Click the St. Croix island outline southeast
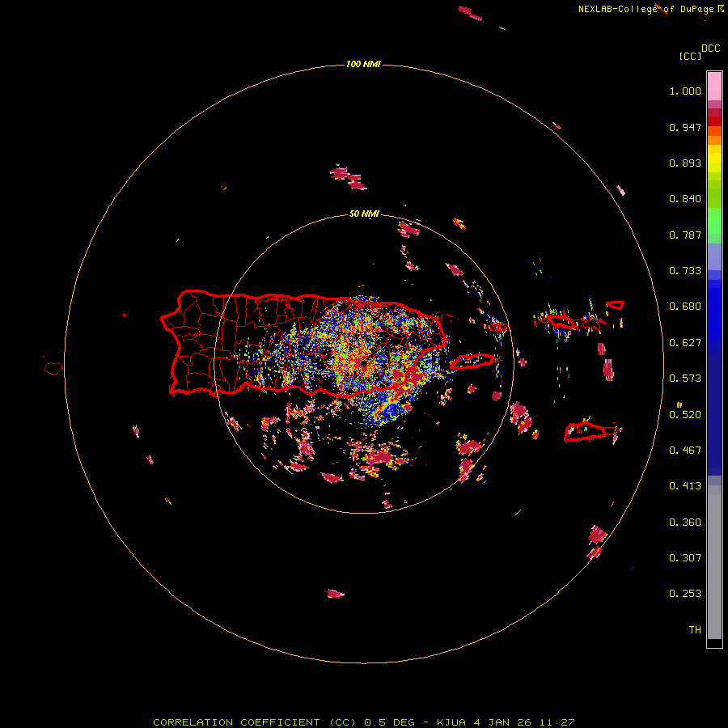The height and width of the screenshot is (728, 728). 586,432
